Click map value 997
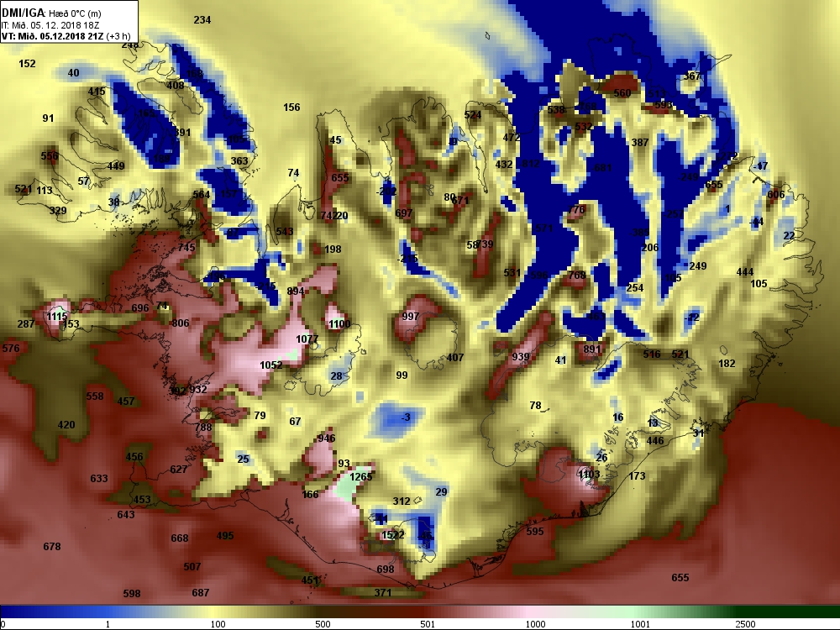Screen dimensions: 840x630 411,316
